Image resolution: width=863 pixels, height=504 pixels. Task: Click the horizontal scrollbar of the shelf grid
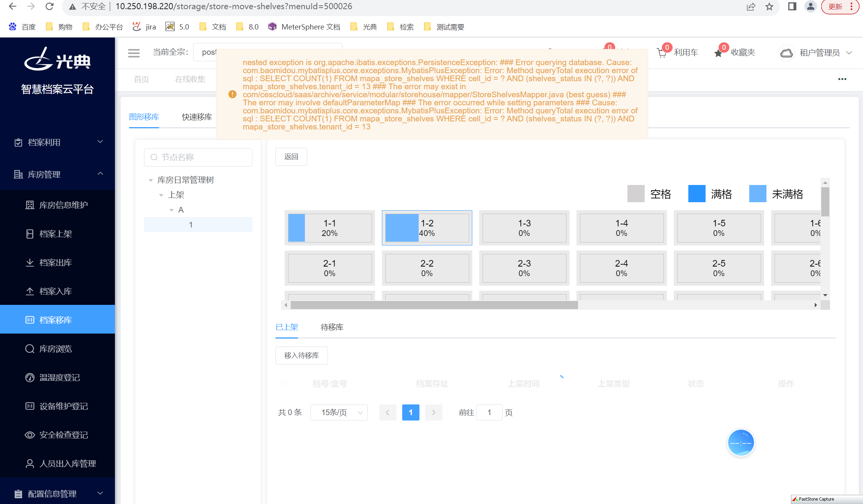point(434,305)
